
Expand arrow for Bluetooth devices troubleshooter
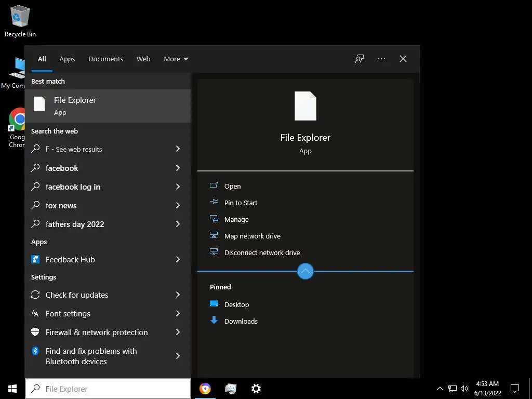pos(178,355)
